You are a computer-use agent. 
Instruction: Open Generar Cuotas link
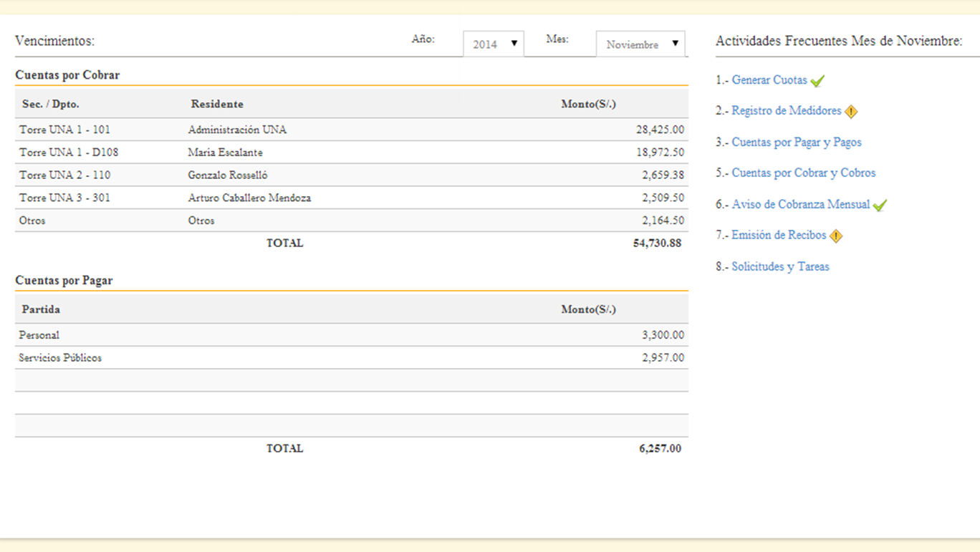[x=769, y=80]
